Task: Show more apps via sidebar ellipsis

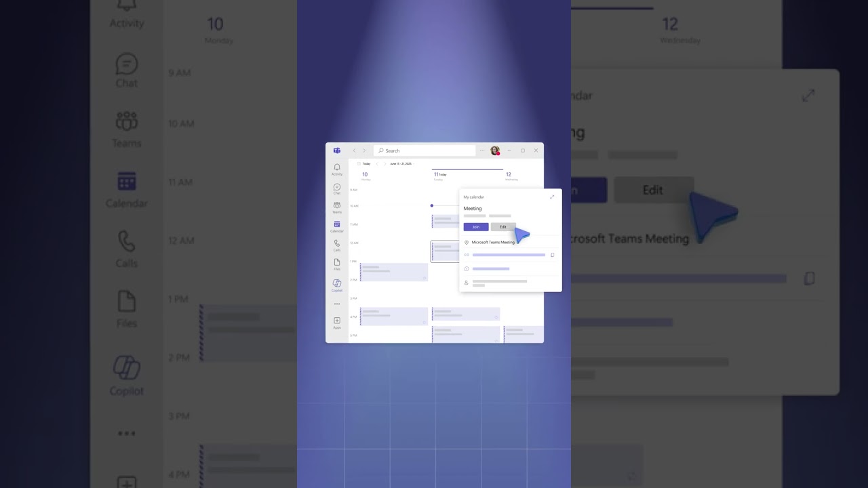Action: pyautogui.click(x=337, y=304)
